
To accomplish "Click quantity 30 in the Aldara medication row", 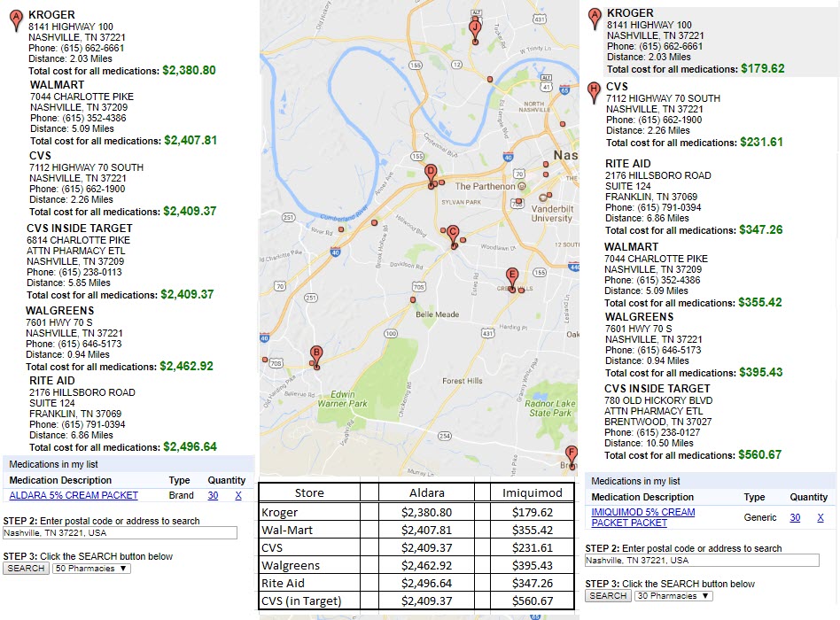I will (213, 495).
